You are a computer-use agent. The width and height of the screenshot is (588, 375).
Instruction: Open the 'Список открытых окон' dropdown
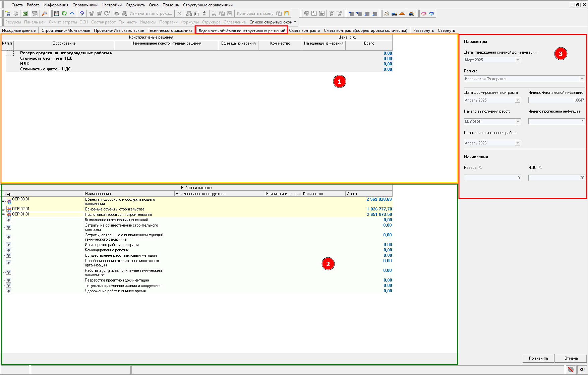pyautogui.click(x=273, y=22)
